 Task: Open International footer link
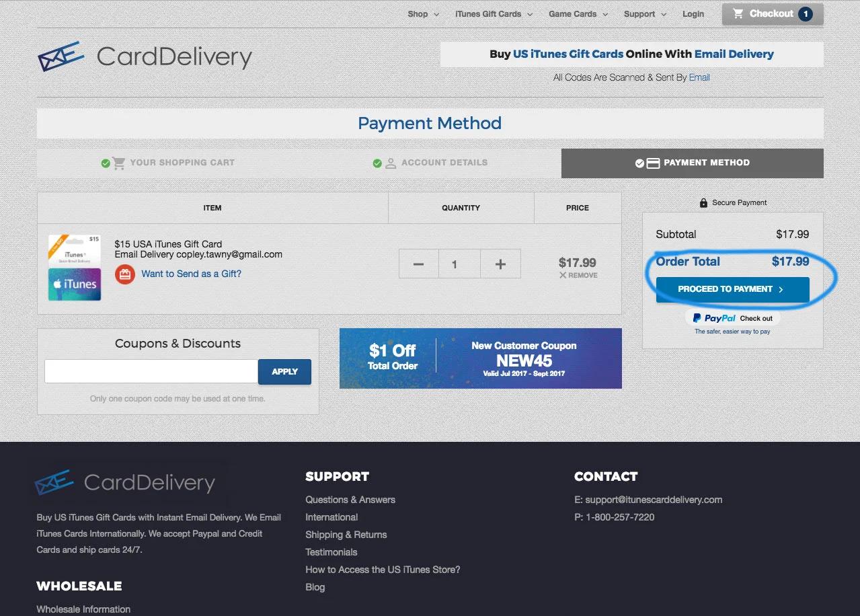tap(331, 517)
